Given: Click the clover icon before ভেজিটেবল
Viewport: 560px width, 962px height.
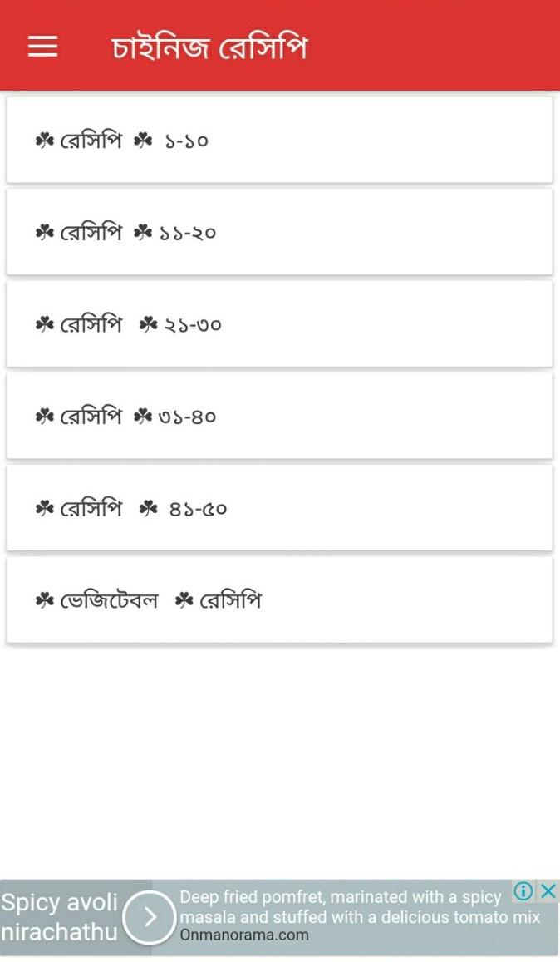Looking at the screenshot, I should (x=45, y=600).
